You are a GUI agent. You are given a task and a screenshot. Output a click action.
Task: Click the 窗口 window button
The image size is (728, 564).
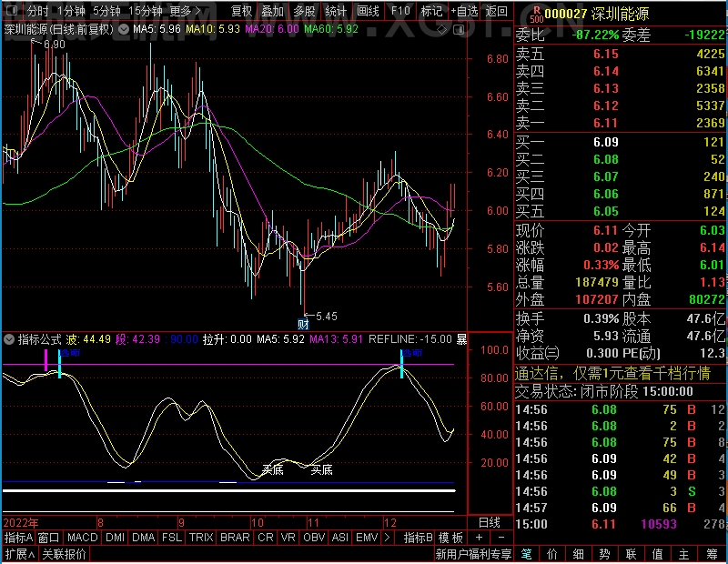[x=49, y=538]
